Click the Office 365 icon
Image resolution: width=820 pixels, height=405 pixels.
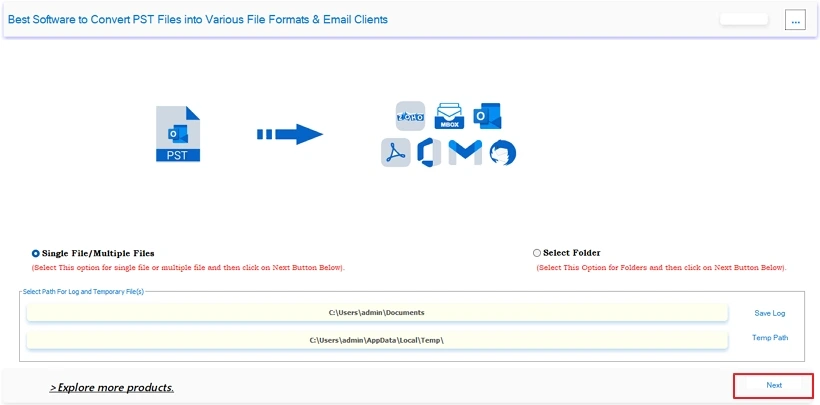pos(429,152)
